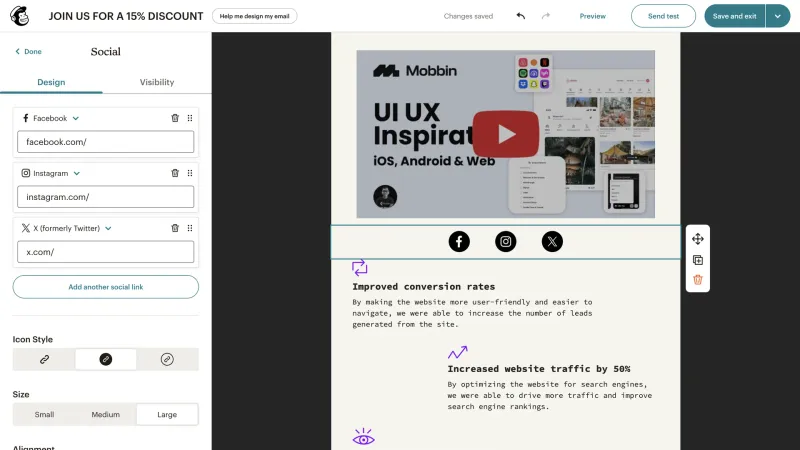Open the email Preview
This screenshot has width=800, height=450.
coord(592,16)
